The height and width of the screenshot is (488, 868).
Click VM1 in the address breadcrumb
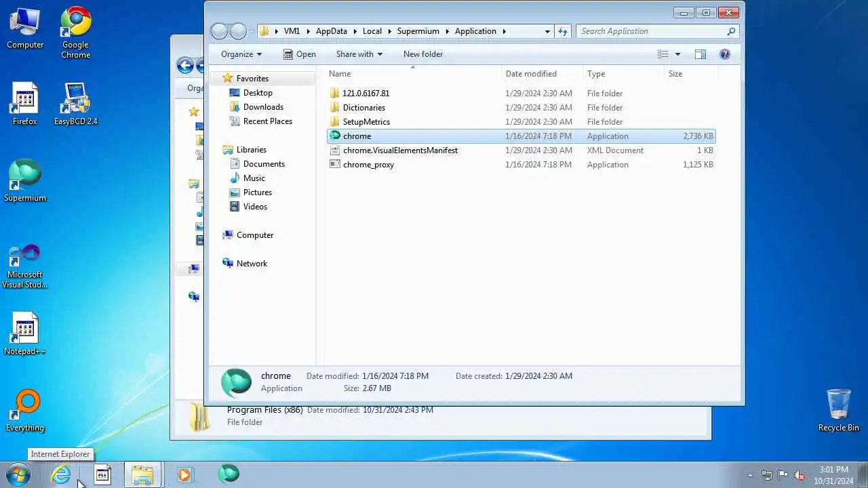[x=292, y=31]
